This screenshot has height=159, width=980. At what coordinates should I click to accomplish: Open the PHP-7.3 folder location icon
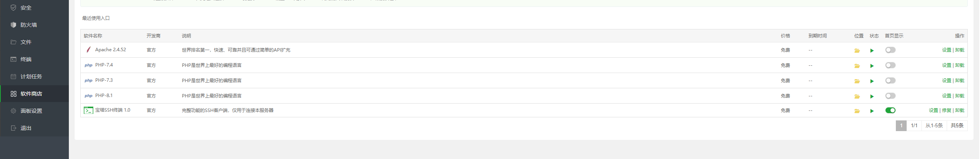tap(857, 81)
